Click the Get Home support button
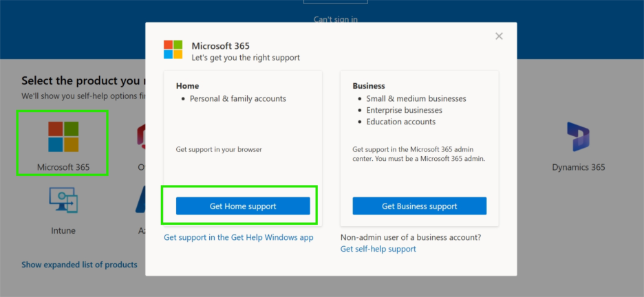Screen dimensions: 644x297 tap(243, 206)
